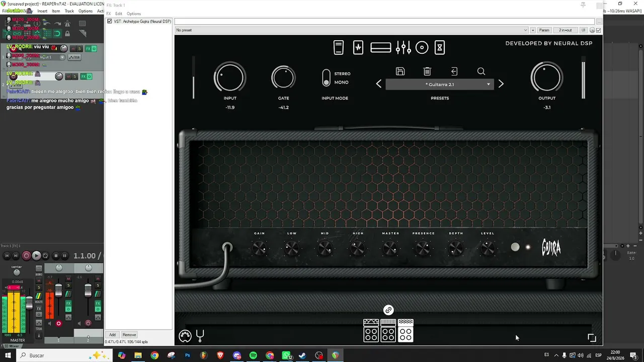Image resolution: width=644 pixels, height=362 pixels.
Task: Toggle the repeat loop button in transport
Action: 45,256
